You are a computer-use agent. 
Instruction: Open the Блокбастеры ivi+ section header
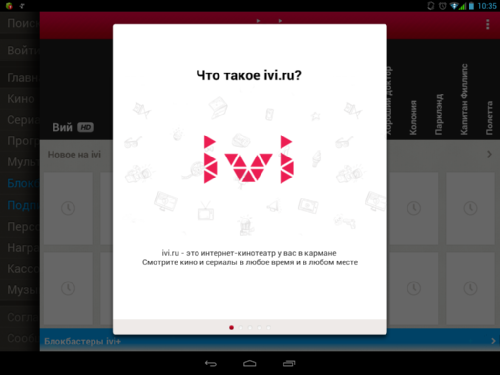click(x=82, y=341)
